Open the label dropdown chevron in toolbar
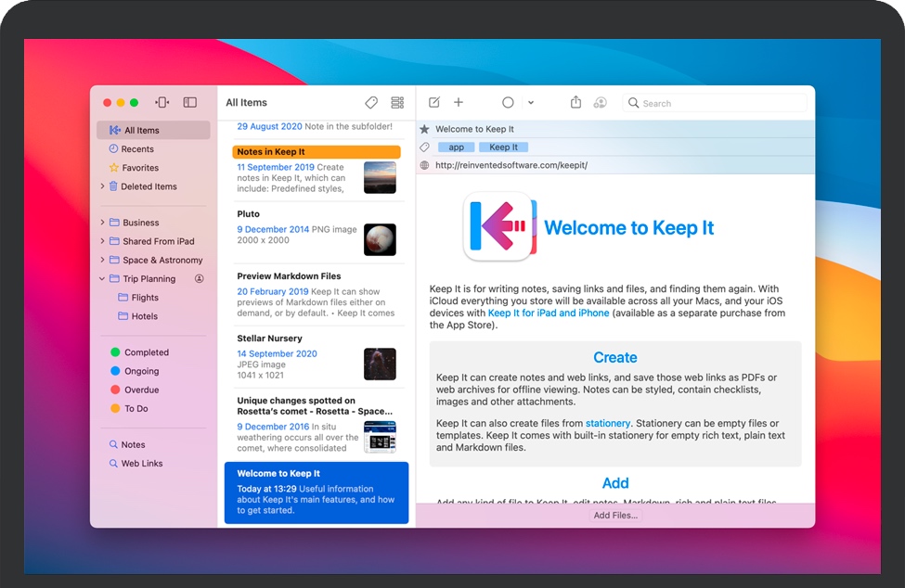 (x=531, y=103)
